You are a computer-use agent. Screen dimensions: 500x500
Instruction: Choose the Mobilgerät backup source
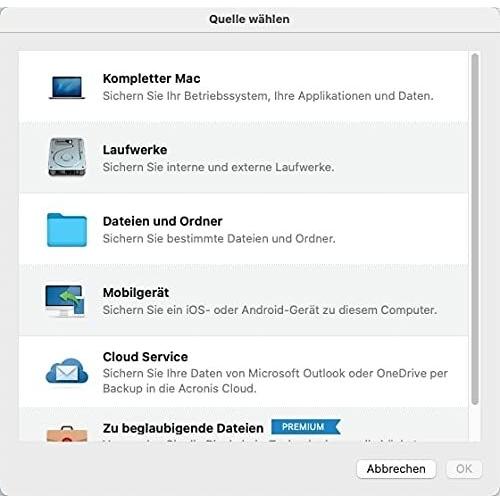243,300
